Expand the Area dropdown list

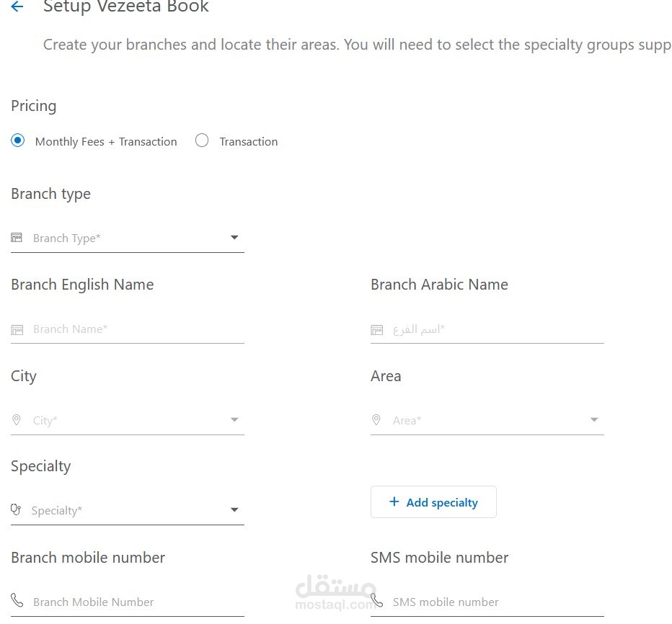[x=594, y=420]
